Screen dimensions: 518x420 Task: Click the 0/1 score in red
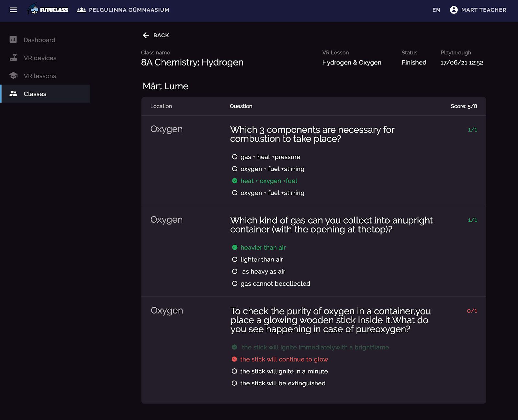point(472,311)
